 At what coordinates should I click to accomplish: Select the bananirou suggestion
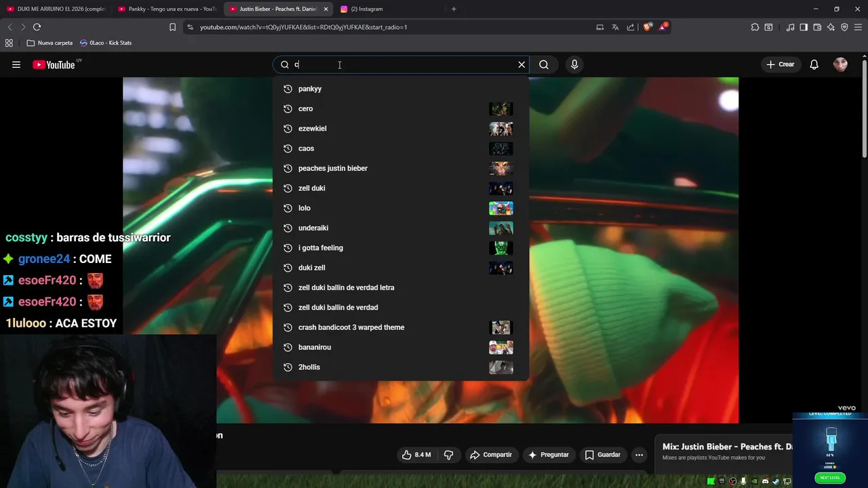tap(400, 347)
